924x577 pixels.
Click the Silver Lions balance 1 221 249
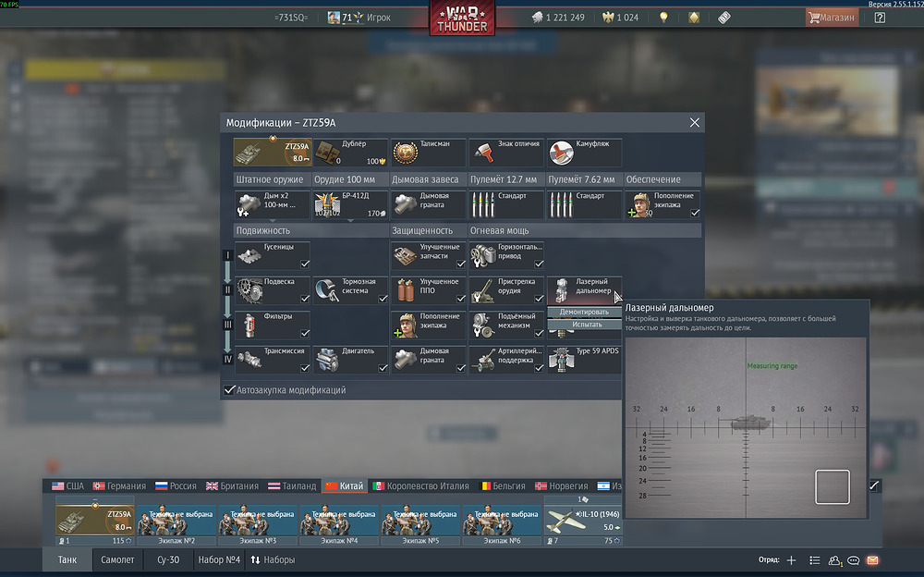click(x=558, y=18)
